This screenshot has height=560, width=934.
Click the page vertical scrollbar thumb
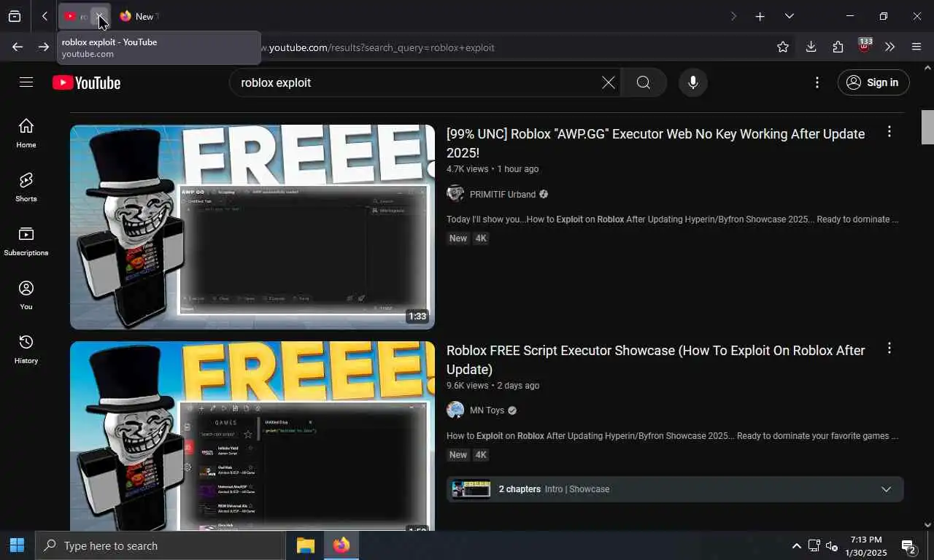coord(927,127)
